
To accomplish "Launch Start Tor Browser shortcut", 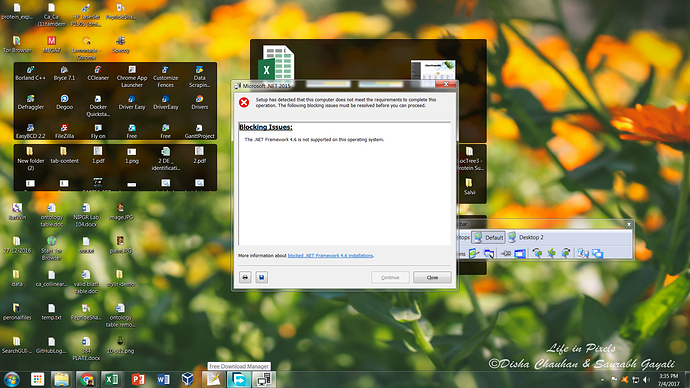I will pyautogui.click(x=51, y=249).
